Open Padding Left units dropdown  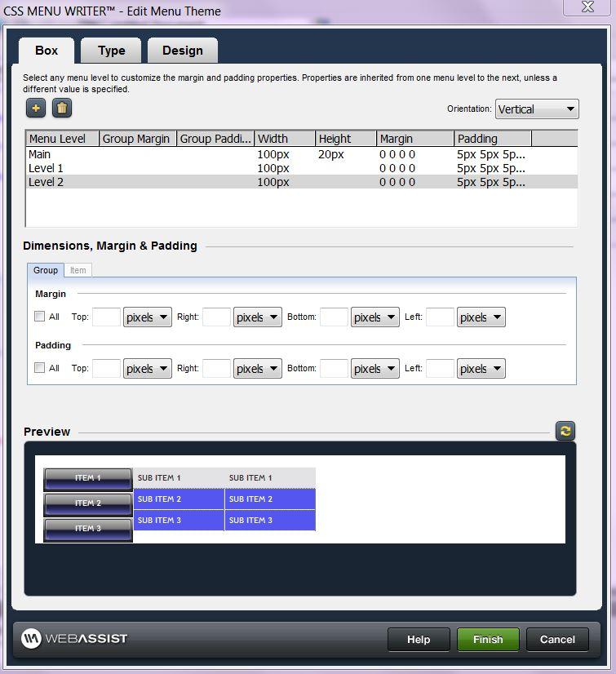point(481,368)
